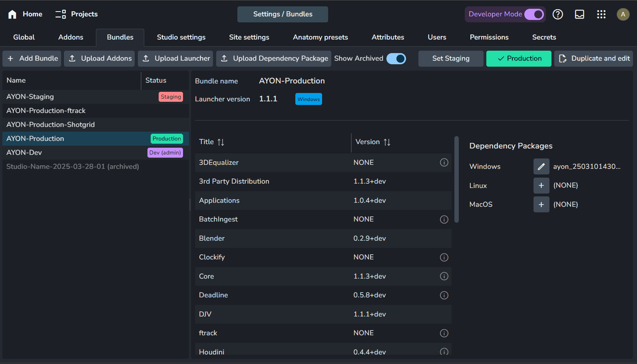
Task: Click info icon in ftrack row
Action: pyautogui.click(x=444, y=333)
